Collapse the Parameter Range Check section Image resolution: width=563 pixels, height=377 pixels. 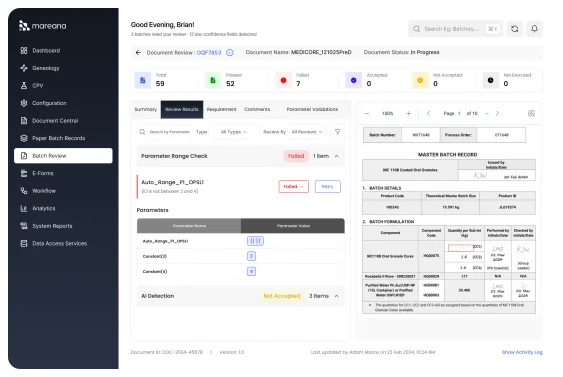[x=336, y=156]
